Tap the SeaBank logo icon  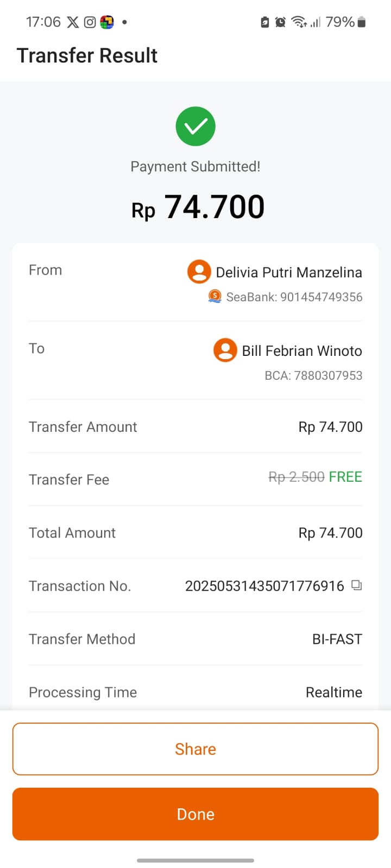pos(215,296)
